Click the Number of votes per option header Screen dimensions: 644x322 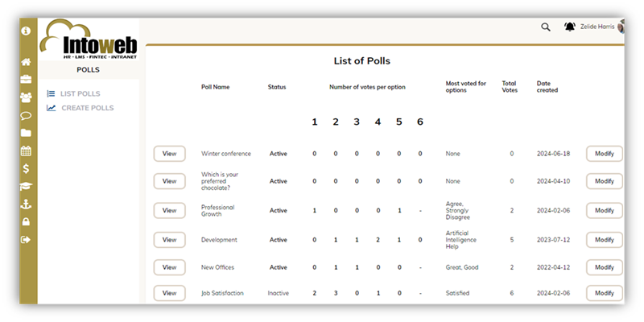click(x=367, y=87)
